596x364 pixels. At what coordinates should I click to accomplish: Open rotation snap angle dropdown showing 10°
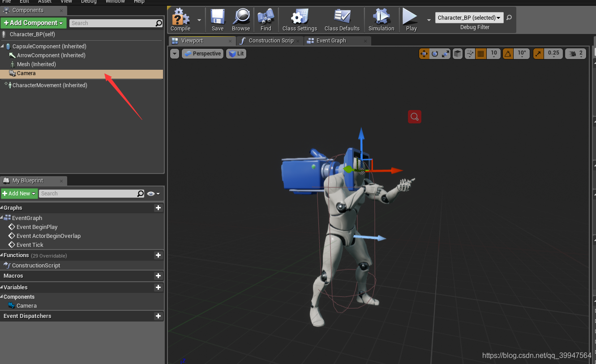pyautogui.click(x=522, y=53)
